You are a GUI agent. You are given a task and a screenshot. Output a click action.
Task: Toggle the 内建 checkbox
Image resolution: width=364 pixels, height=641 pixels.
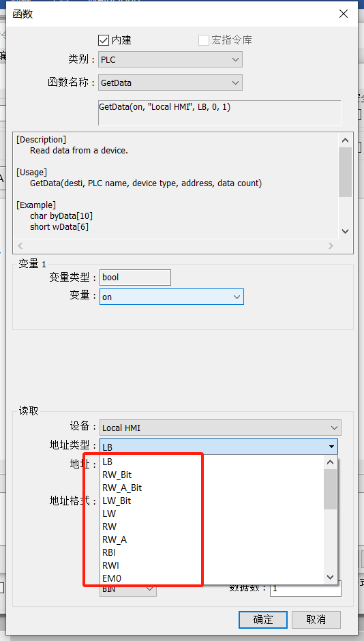[104, 40]
